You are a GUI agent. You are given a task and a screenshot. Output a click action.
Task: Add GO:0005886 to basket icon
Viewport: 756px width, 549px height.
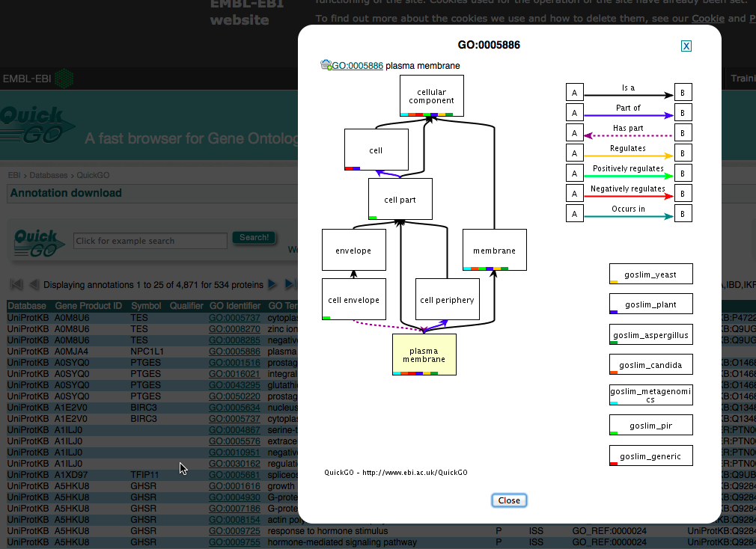coord(326,65)
